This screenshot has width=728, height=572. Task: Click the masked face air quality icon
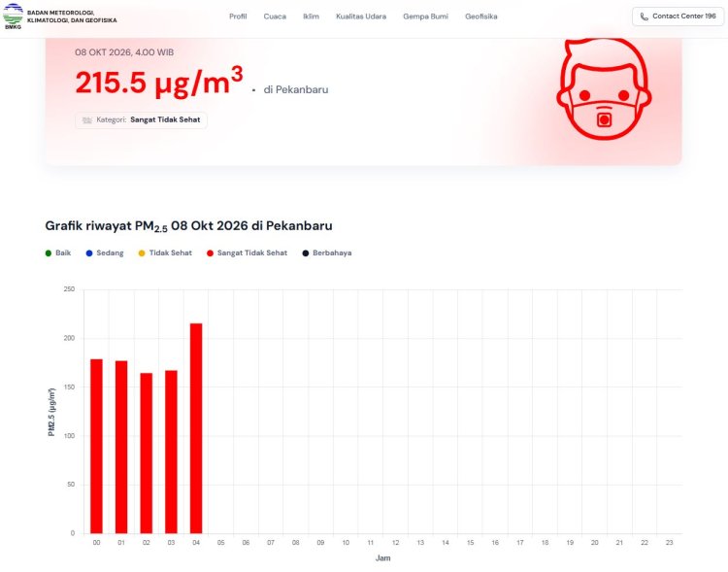(604, 89)
